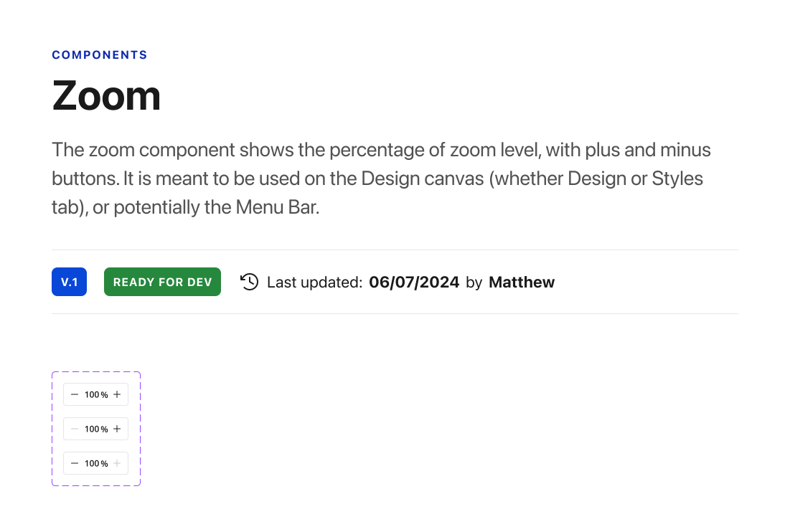Click the Last updated label text
This screenshot has width=790, height=532.
point(314,282)
